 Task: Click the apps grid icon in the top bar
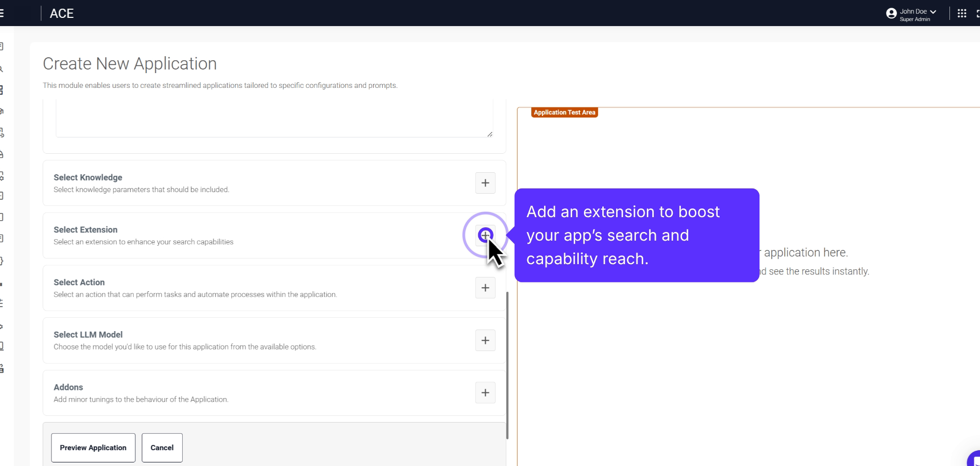click(962, 13)
